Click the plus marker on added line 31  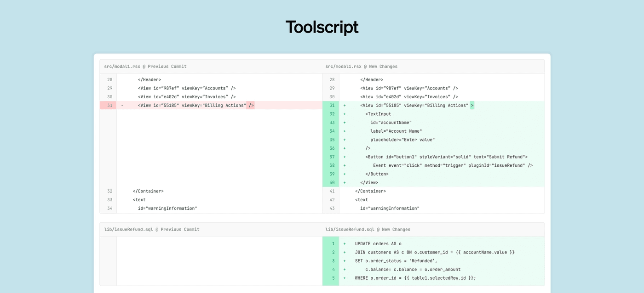pyautogui.click(x=344, y=106)
